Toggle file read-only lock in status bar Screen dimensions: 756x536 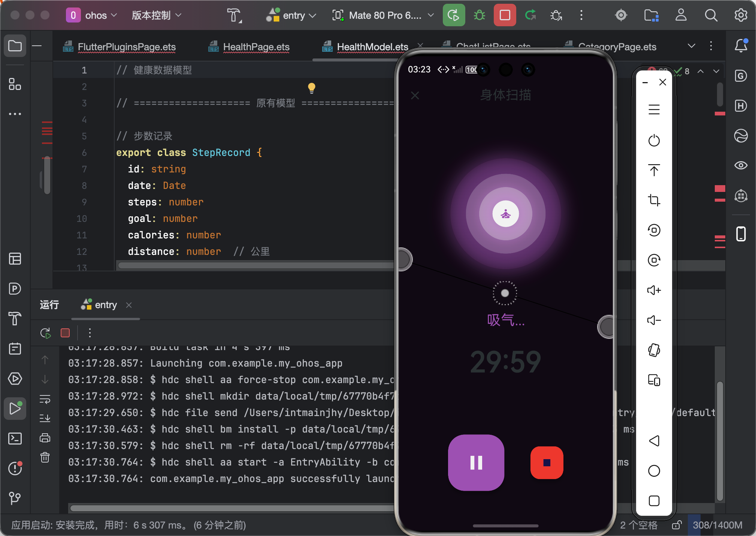[676, 525]
